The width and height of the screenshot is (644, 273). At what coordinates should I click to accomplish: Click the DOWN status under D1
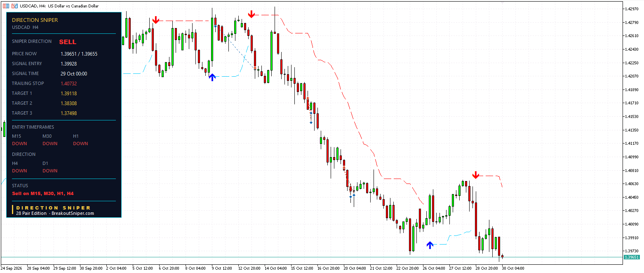[x=50, y=171]
